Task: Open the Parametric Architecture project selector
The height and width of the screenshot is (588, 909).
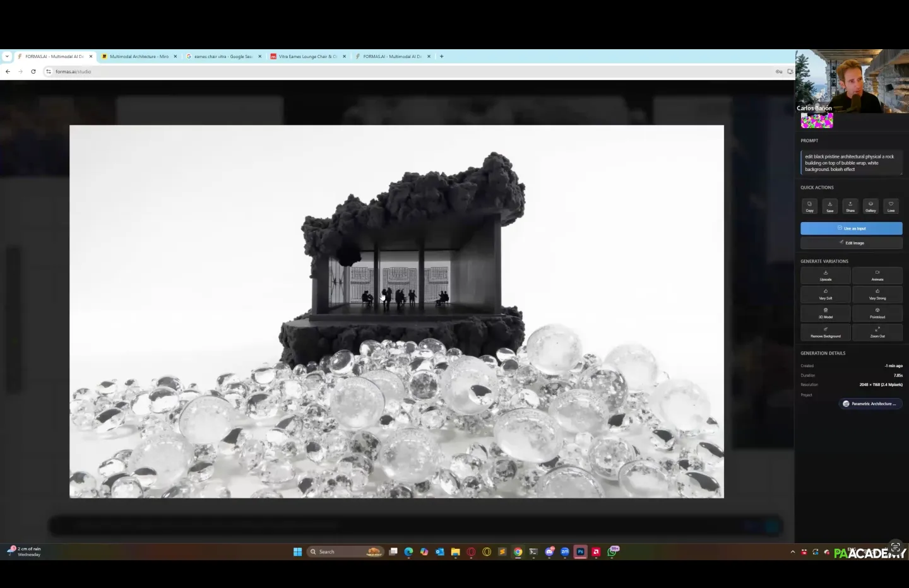Action: (x=870, y=404)
